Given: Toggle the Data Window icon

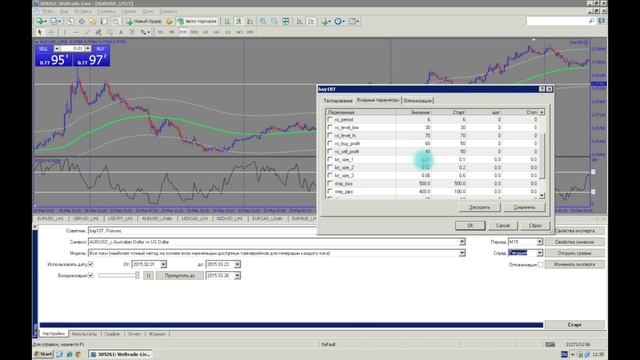Looking at the screenshot, I should pos(82,21).
